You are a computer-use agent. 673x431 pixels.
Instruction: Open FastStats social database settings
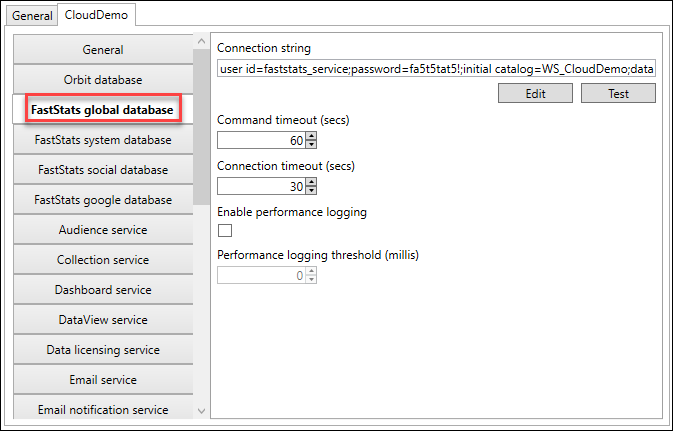(x=103, y=170)
